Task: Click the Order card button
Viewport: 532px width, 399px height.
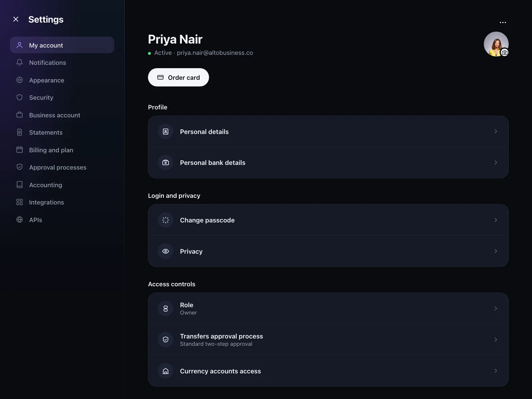Action: coord(179,77)
